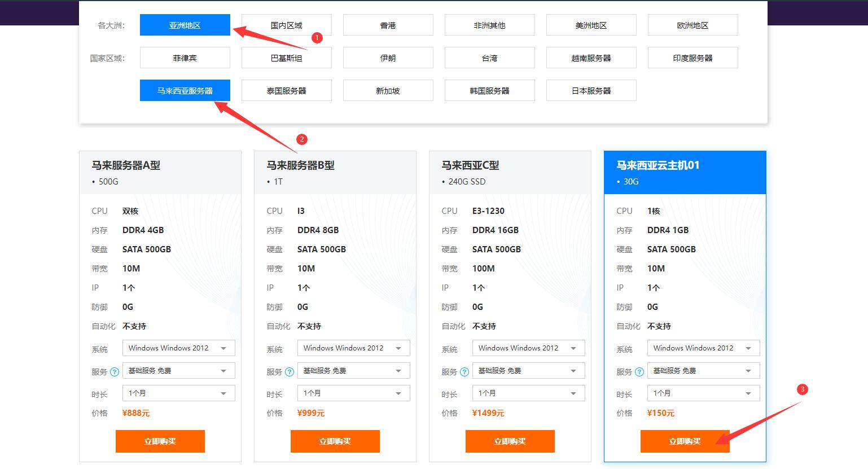Screen dimensions: 868x469
Task: Choose the 日本服务器 option
Action: coord(591,90)
